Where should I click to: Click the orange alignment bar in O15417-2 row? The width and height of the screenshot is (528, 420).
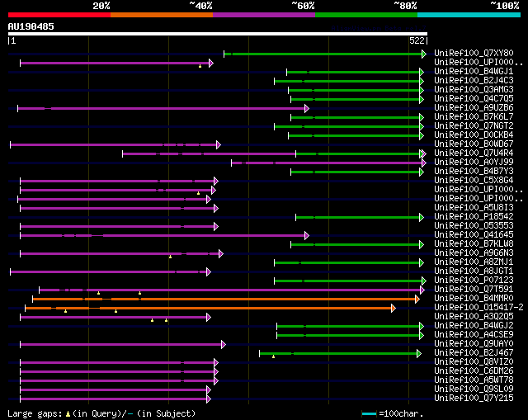point(210,308)
